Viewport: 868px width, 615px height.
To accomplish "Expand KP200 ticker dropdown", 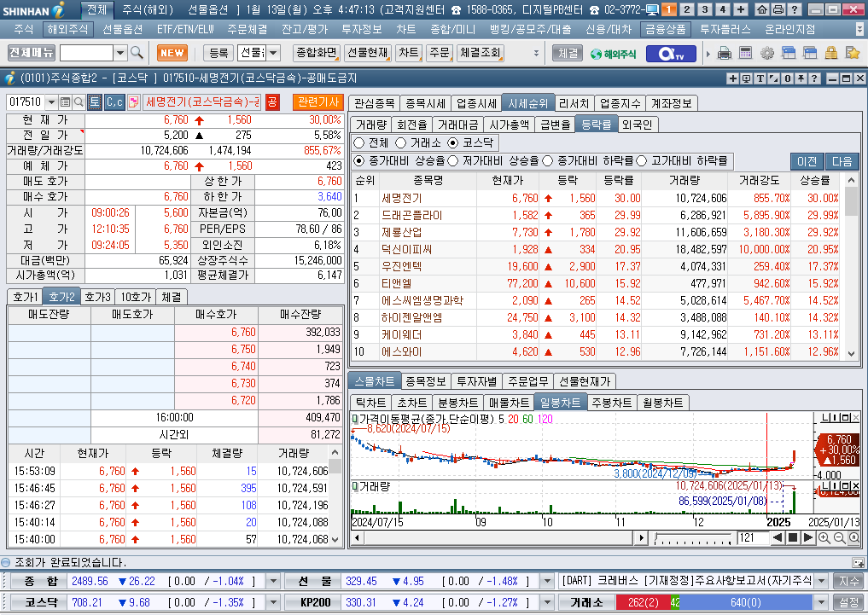I will click(547, 601).
